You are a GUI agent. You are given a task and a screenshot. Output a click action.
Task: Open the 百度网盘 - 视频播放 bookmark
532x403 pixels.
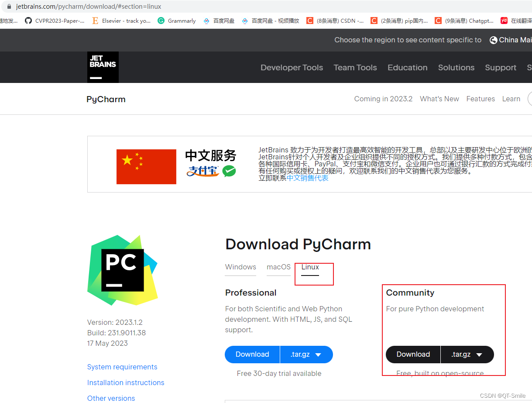point(271,21)
